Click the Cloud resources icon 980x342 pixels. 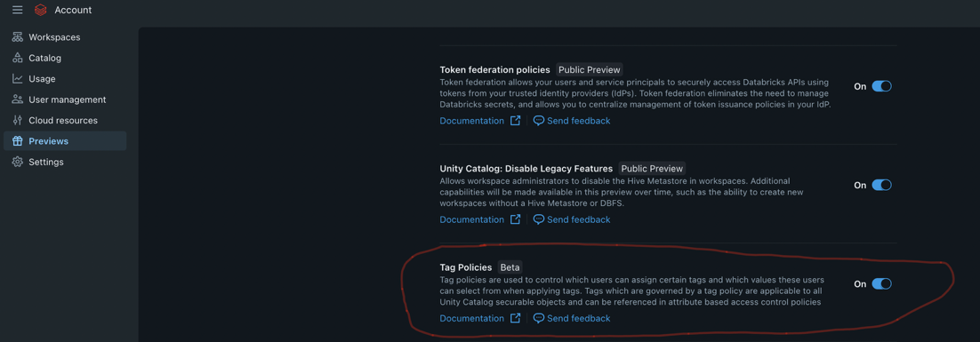coord(18,121)
